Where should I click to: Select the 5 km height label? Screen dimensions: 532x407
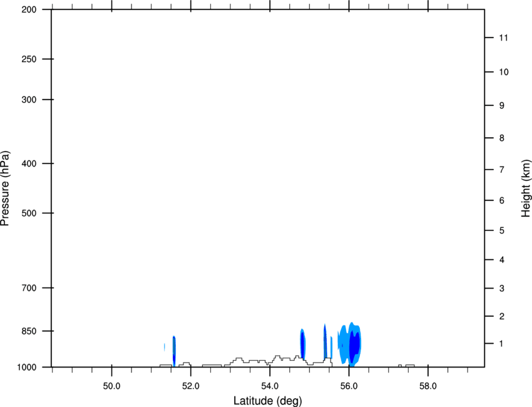[x=502, y=230]
